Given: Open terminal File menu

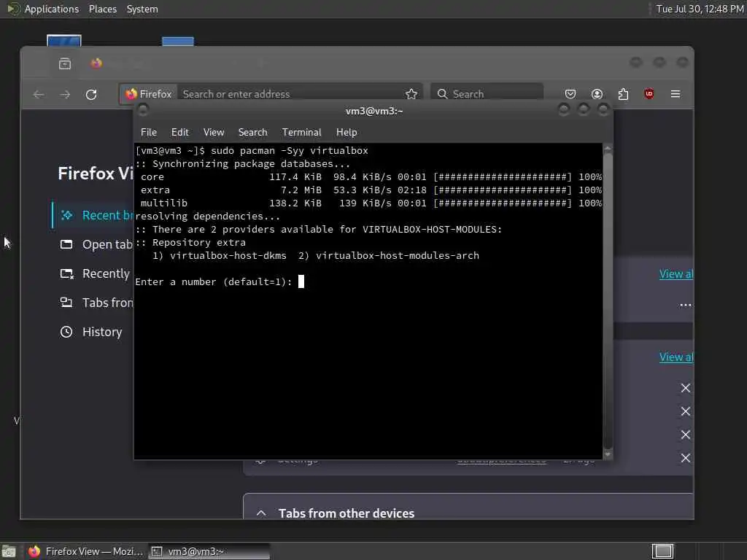Looking at the screenshot, I should click(x=149, y=133).
